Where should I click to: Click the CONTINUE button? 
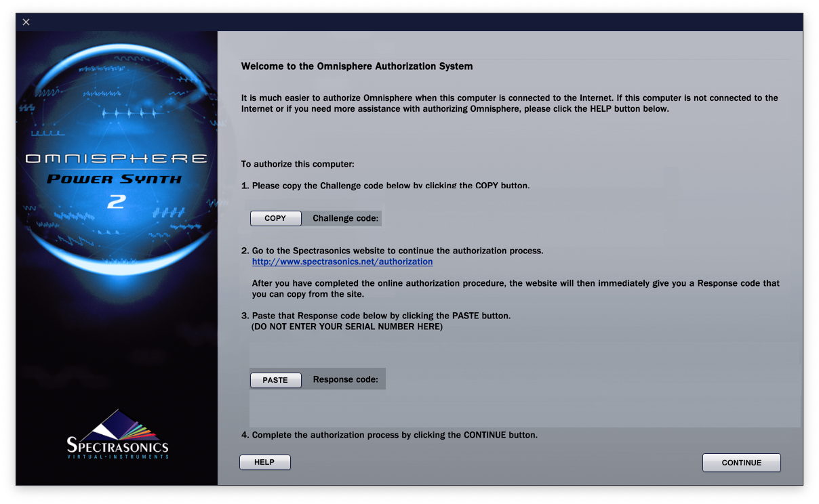742,463
